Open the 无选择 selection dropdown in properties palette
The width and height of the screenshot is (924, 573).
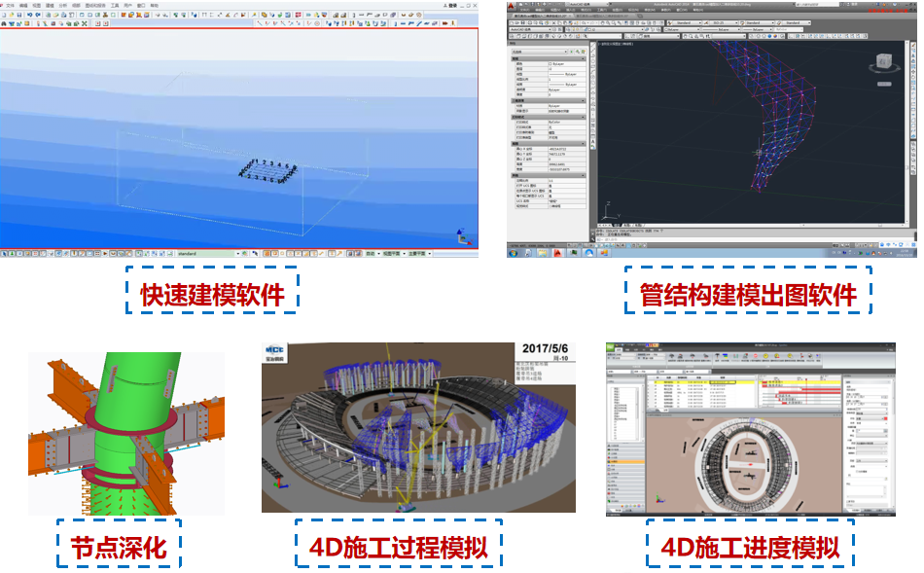click(x=539, y=52)
